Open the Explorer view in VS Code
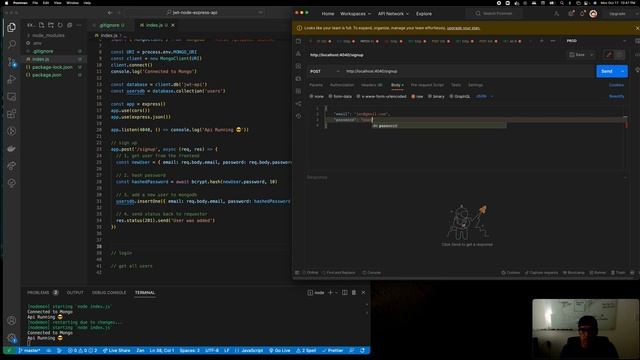Viewport: 640px width, 360px height. [x=11, y=27]
